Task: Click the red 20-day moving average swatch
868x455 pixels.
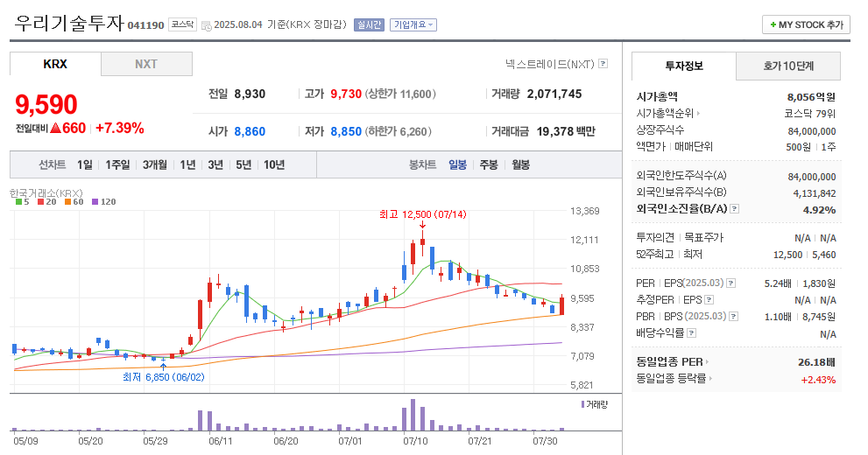Action: point(40,202)
